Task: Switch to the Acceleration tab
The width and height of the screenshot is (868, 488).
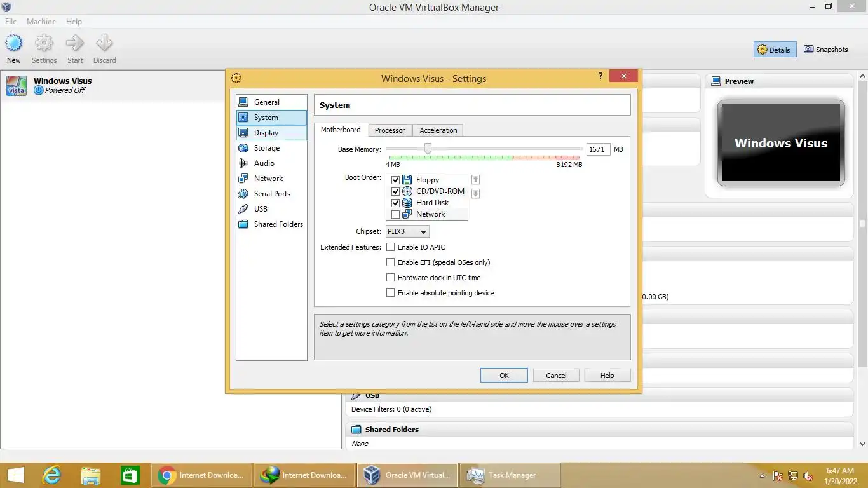Action: click(x=438, y=130)
